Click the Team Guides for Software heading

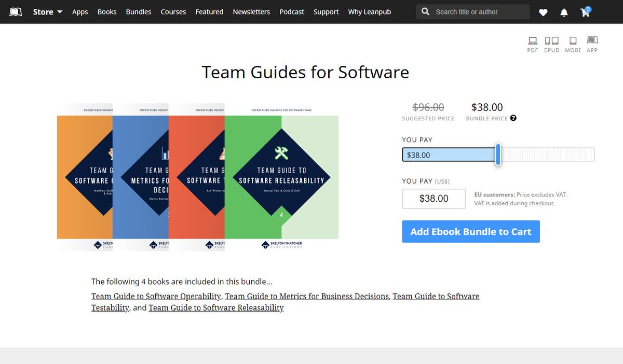point(305,72)
